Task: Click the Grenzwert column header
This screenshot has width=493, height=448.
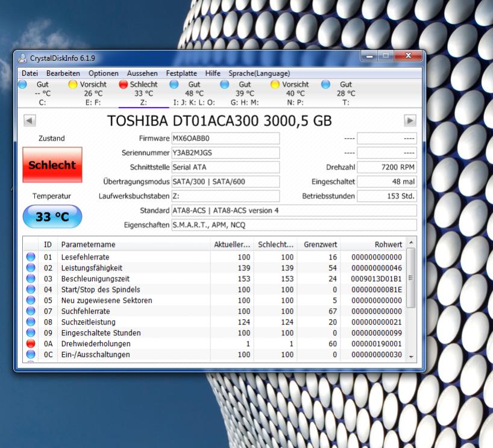Action: coord(318,244)
